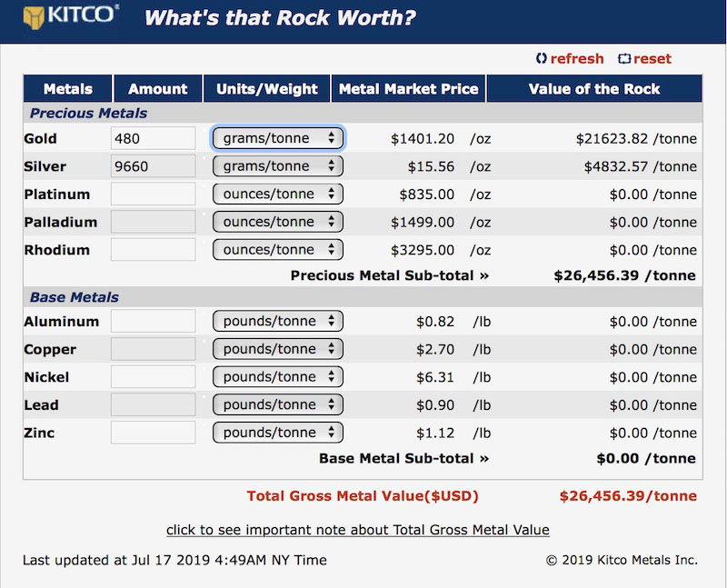Screen dimensions: 727x588
Task: Click the Nickel price $6.31
Action: pos(435,377)
